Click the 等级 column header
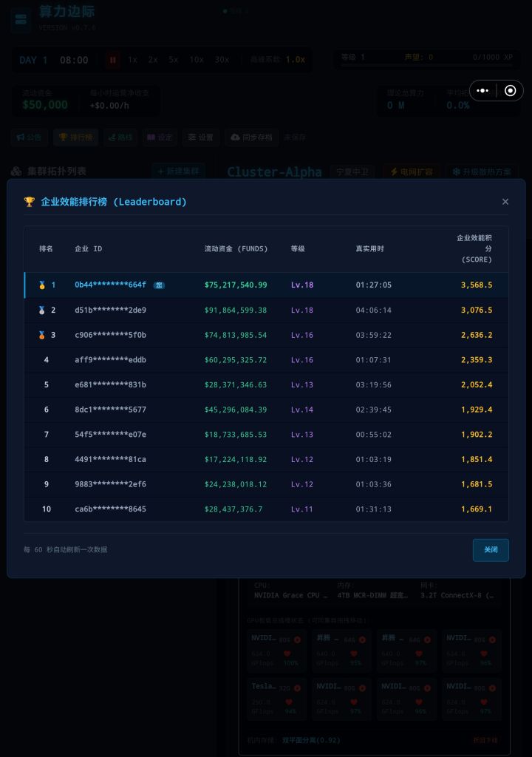 (298, 248)
